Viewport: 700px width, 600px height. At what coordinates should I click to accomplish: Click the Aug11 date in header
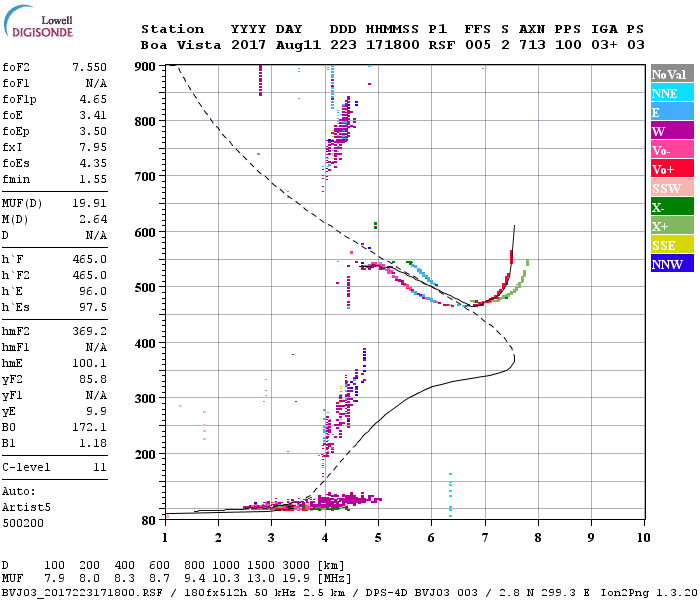coord(298,45)
